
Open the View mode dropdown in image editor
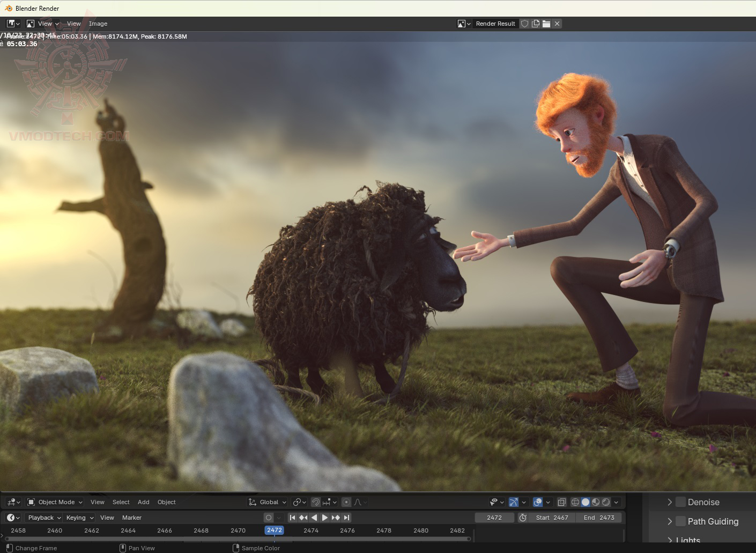tap(43, 24)
